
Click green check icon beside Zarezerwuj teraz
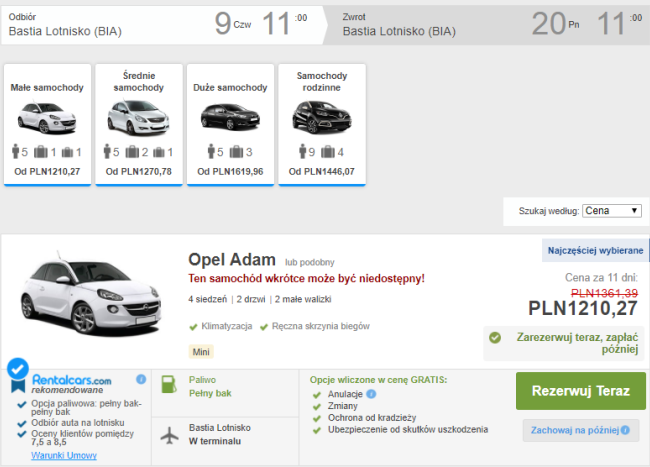click(x=495, y=338)
